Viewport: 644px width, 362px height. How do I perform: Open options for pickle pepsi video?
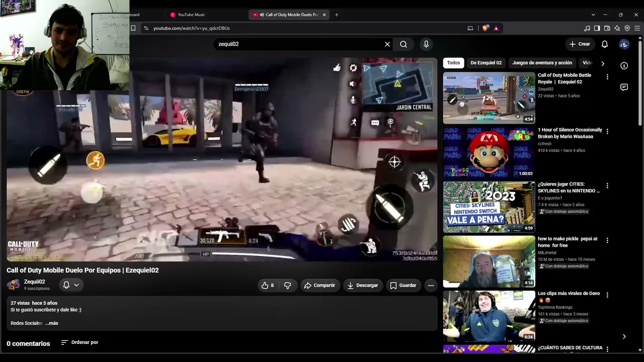click(x=607, y=241)
